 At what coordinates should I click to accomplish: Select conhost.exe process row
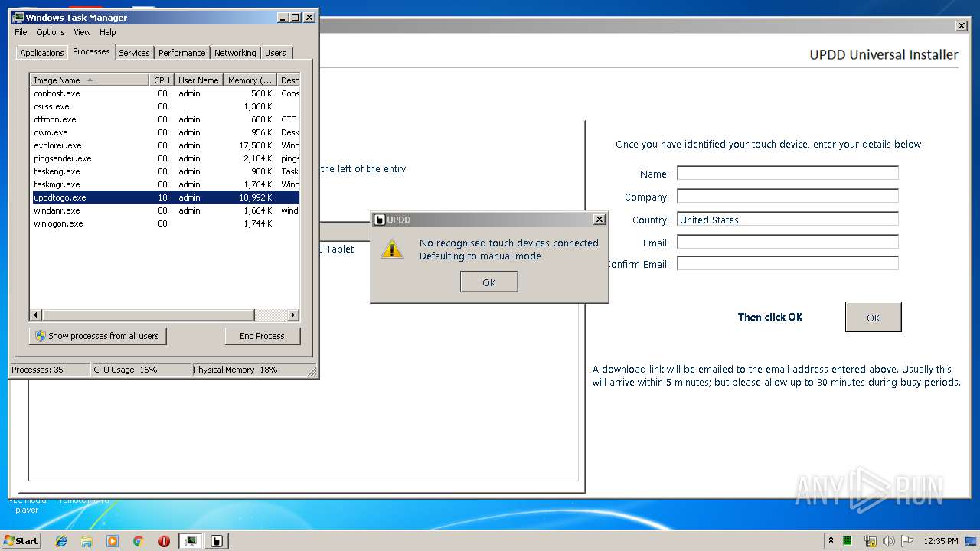(x=165, y=93)
